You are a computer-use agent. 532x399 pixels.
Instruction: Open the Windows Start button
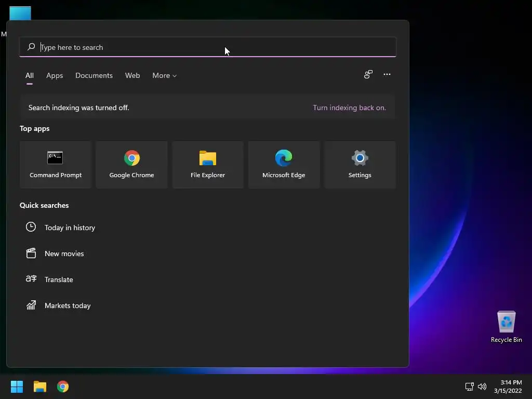[x=17, y=387]
